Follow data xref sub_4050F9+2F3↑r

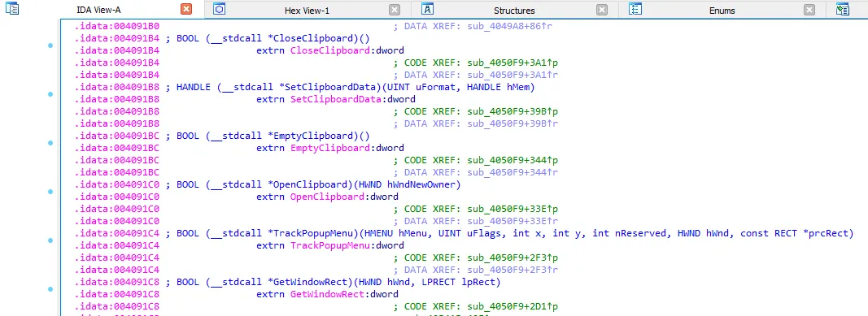512,270
